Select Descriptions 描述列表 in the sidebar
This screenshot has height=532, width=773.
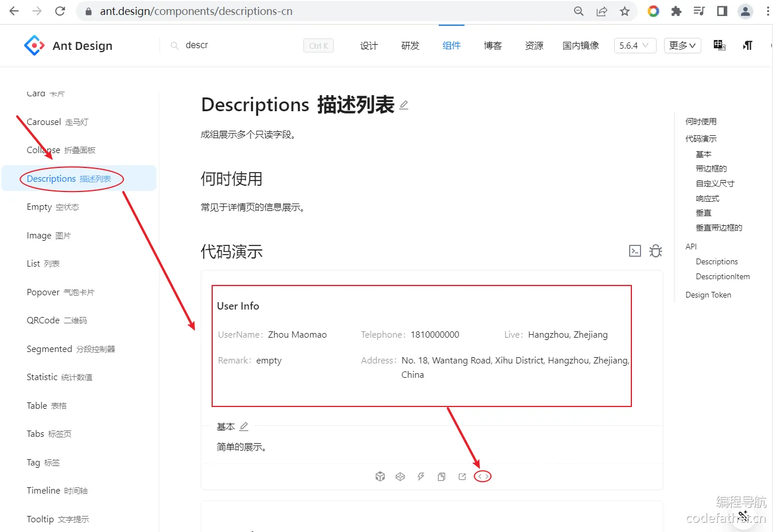[x=79, y=178]
